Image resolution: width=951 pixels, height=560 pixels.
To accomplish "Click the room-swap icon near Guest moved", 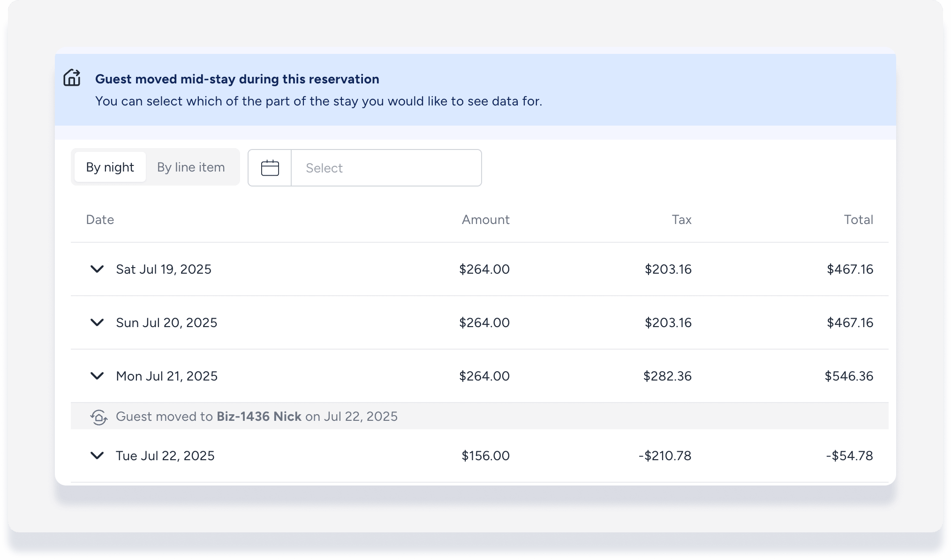I will tap(98, 417).
